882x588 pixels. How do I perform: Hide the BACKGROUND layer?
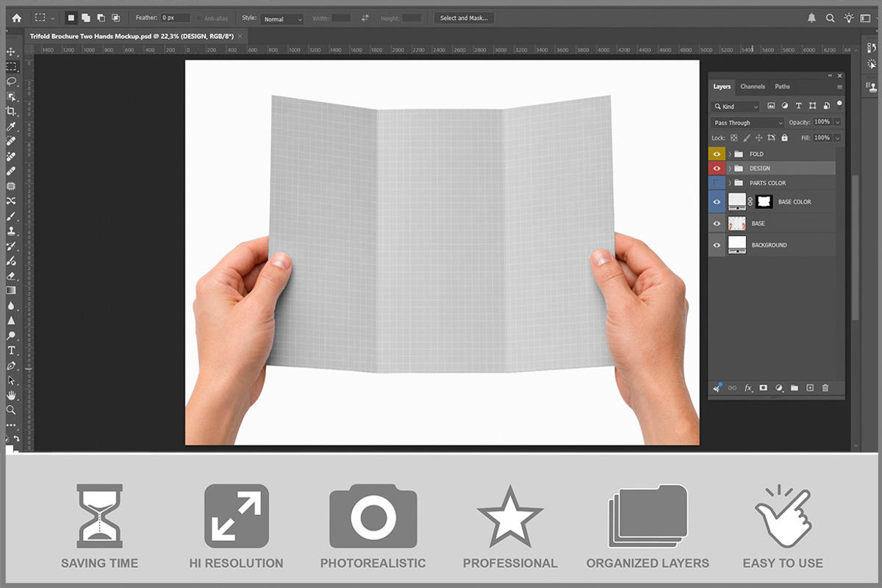pos(717,245)
